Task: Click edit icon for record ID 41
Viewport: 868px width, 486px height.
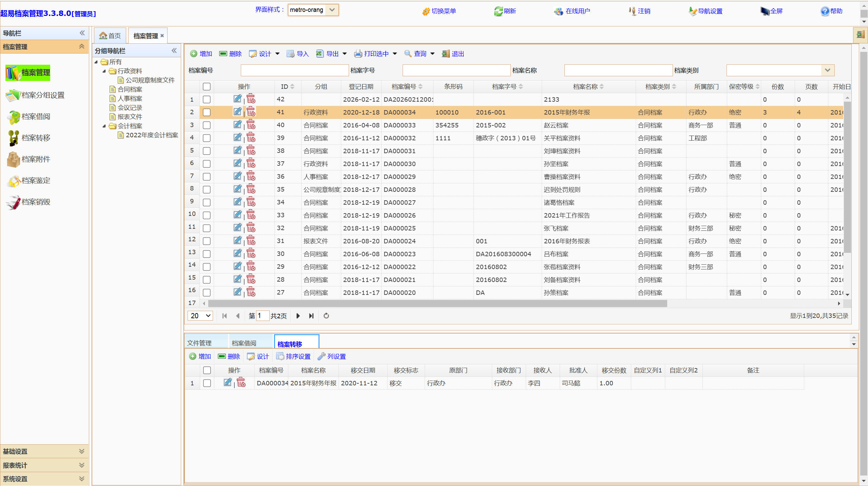Action: [x=237, y=112]
